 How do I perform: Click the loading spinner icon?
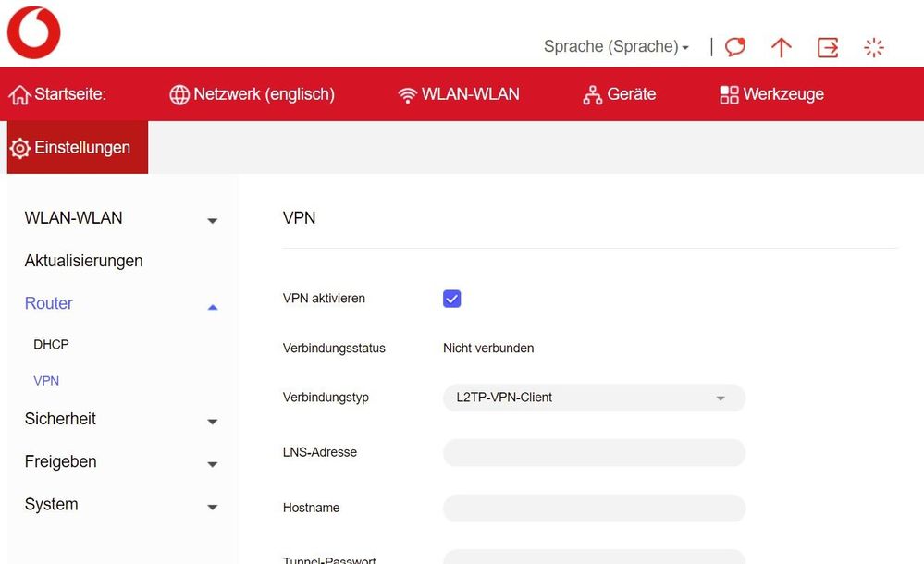873,46
